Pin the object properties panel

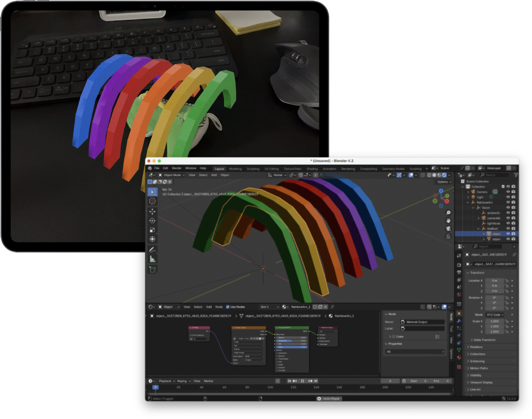coord(514,255)
